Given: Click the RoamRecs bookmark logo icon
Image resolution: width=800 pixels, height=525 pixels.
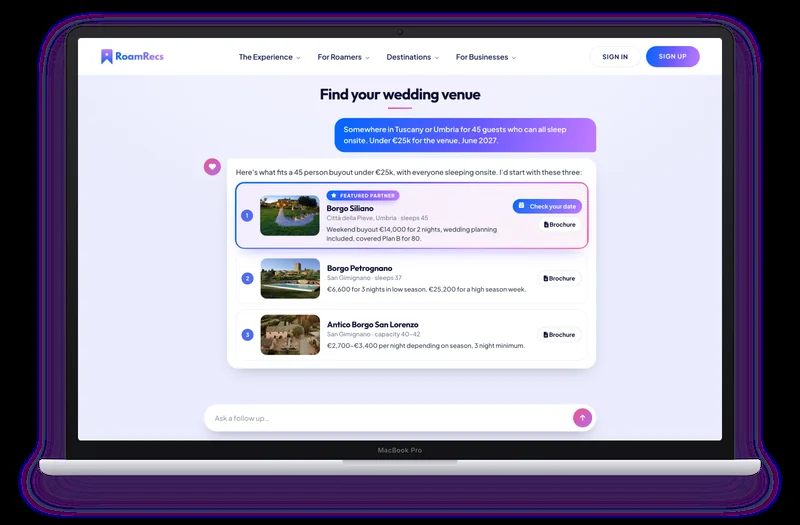Looking at the screenshot, I should click(107, 57).
